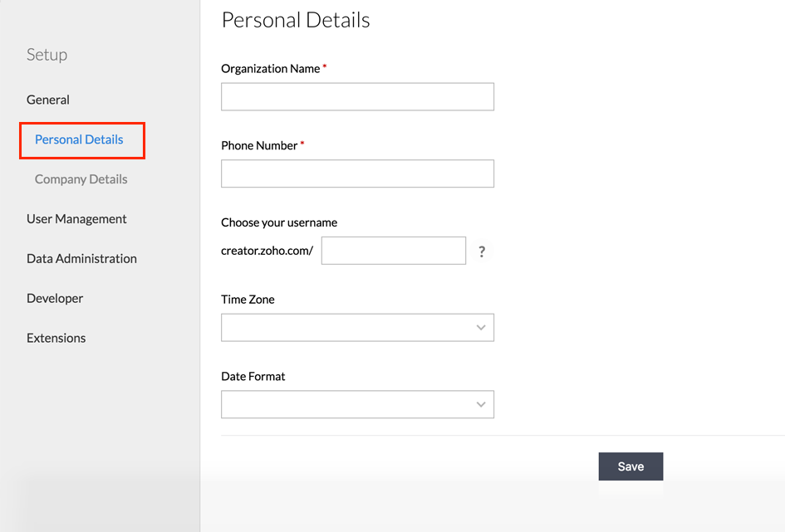Expand the Date Format dropdown

(x=357, y=404)
